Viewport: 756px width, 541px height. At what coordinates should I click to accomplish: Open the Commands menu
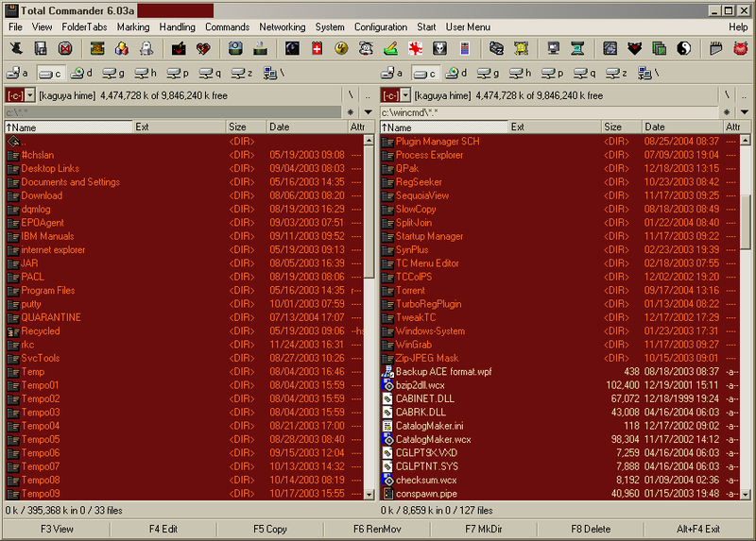227,27
